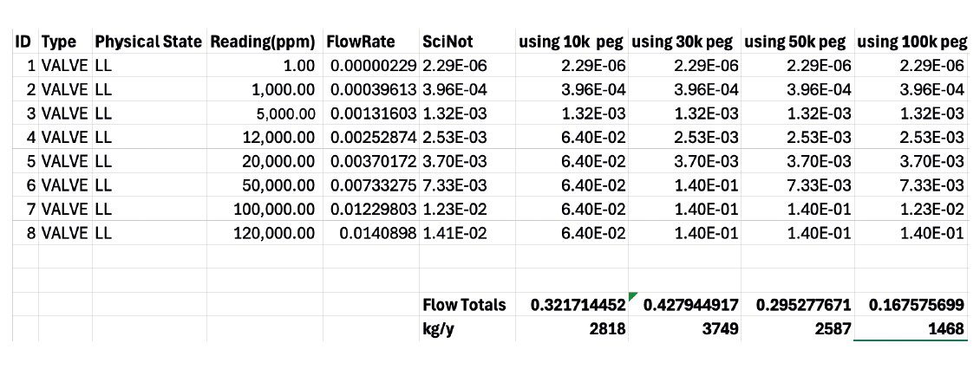Click the FlowRate column header cell
The image size is (980, 382).
(x=360, y=42)
